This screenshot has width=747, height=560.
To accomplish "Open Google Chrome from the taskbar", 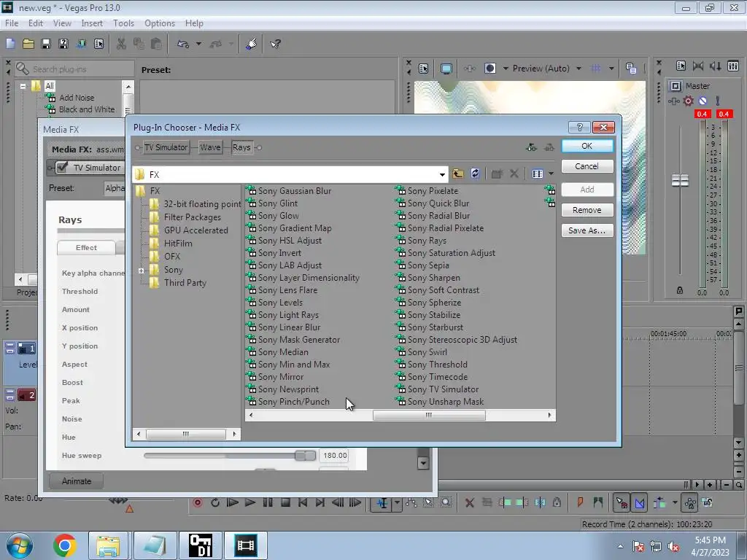I will (x=65, y=545).
